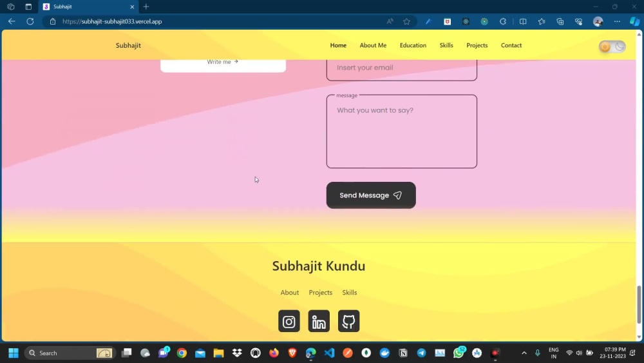Go to Home in navbar

click(x=338, y=45)
